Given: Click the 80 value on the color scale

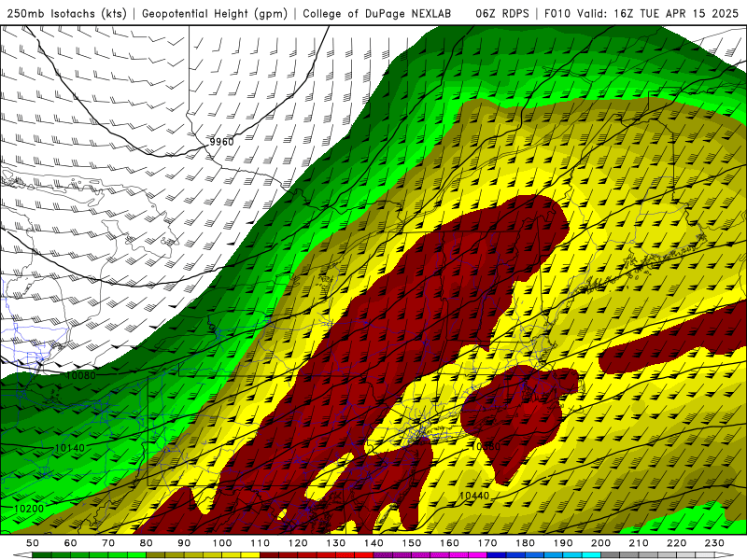Looking at the screenshot, I should 147,543.
